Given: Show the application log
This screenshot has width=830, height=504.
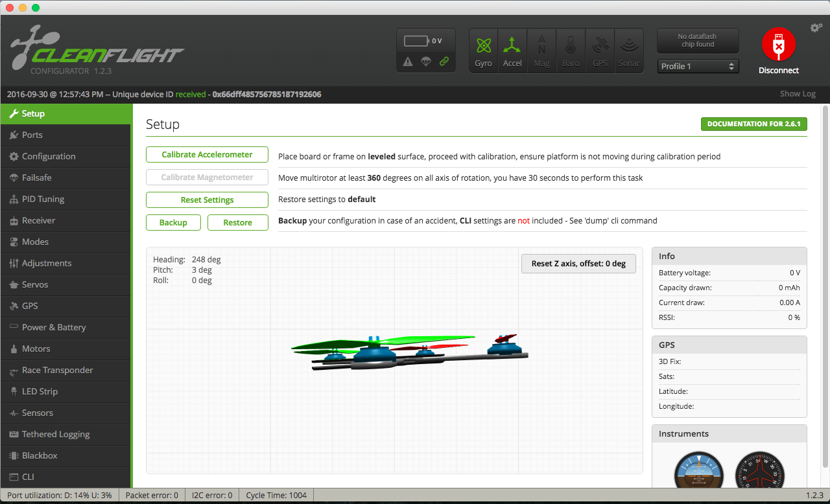Looking at the screenshot, I should pos(797,93).
